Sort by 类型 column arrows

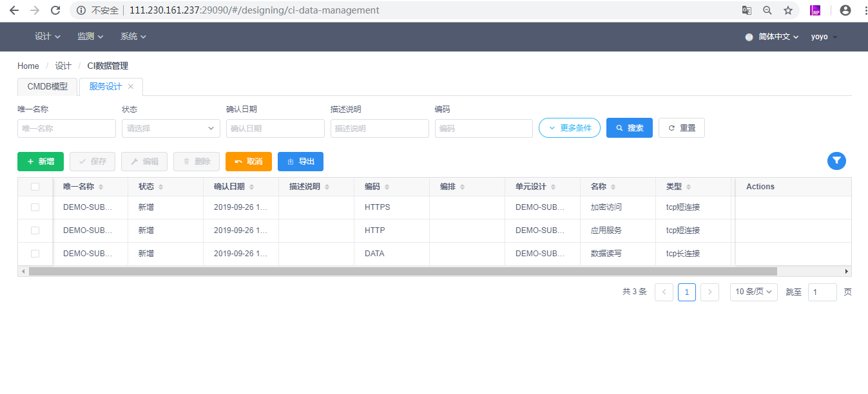pos(688,187)
